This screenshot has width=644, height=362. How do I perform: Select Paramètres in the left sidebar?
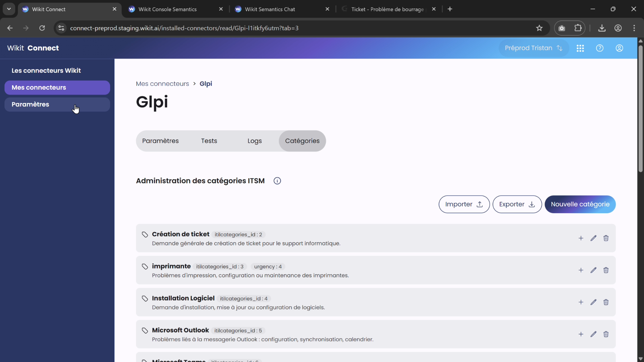point(57,104)
